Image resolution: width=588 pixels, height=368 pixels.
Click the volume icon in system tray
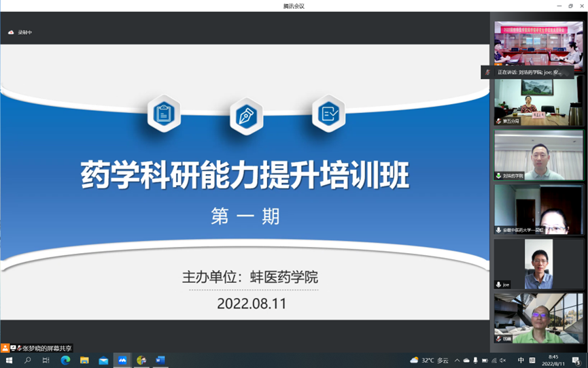(502, 360)
